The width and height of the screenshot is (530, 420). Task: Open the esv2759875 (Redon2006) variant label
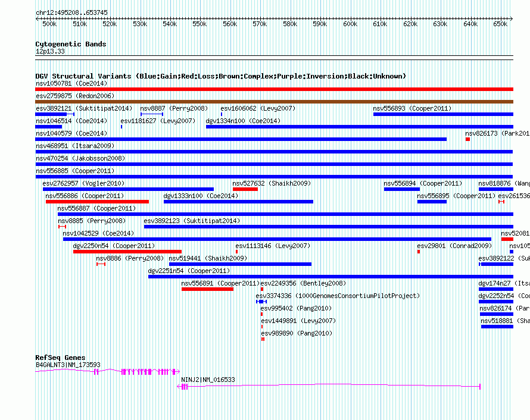75,96
